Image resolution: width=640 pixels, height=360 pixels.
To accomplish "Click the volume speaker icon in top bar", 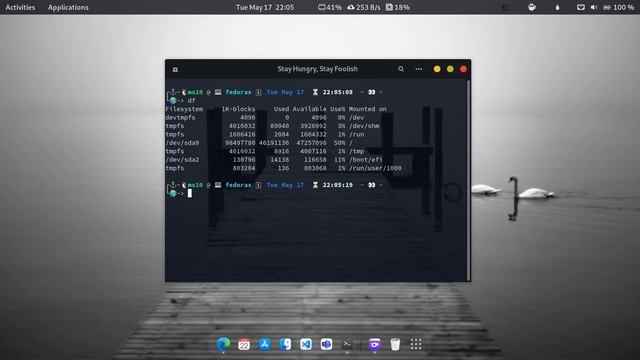I will click(x=594, y=7).
